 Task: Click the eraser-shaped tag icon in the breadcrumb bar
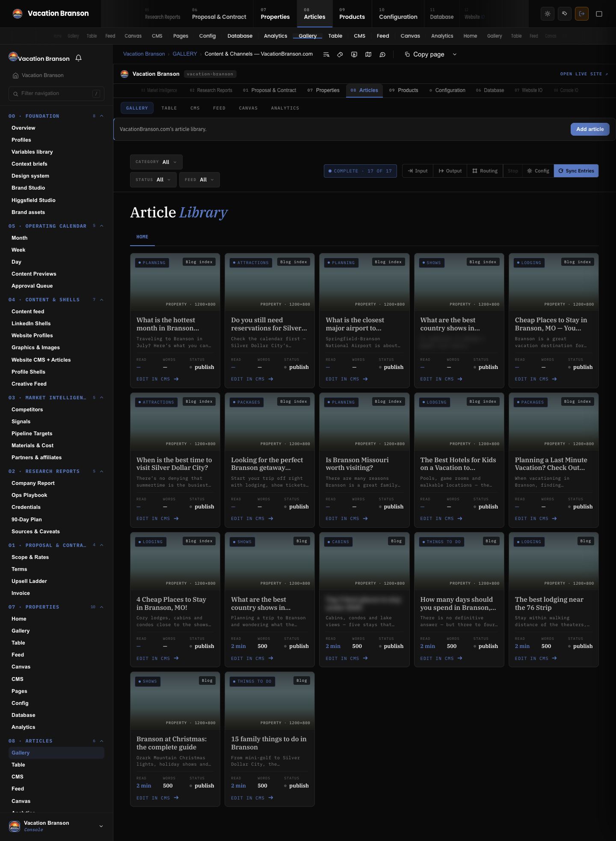pyautogui.click(x=340, y=54)
